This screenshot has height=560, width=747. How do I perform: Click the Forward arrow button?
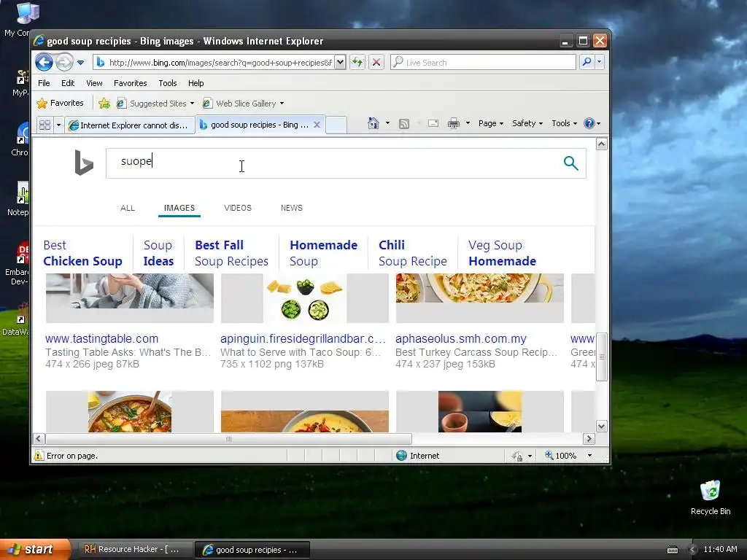pos(64,62)
